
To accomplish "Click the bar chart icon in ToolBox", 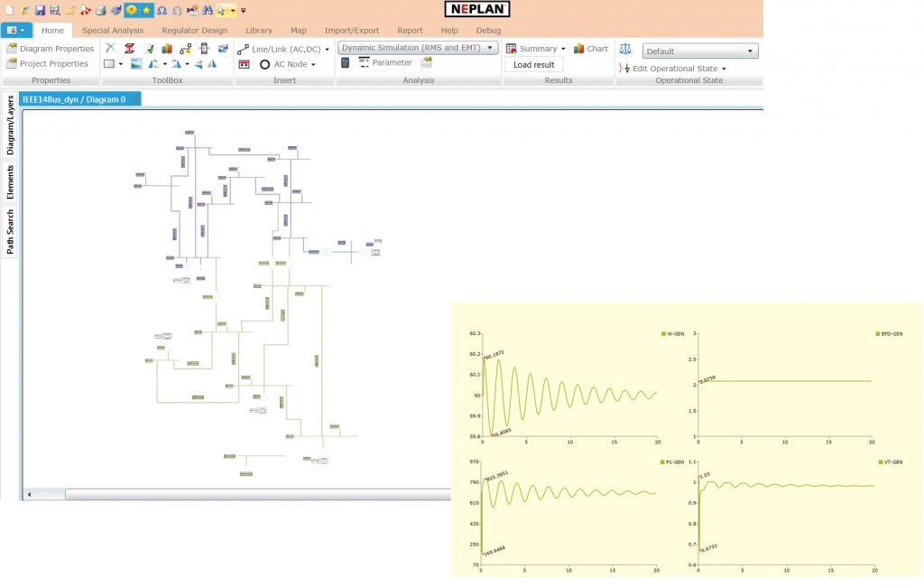I will tap(167, 49).
